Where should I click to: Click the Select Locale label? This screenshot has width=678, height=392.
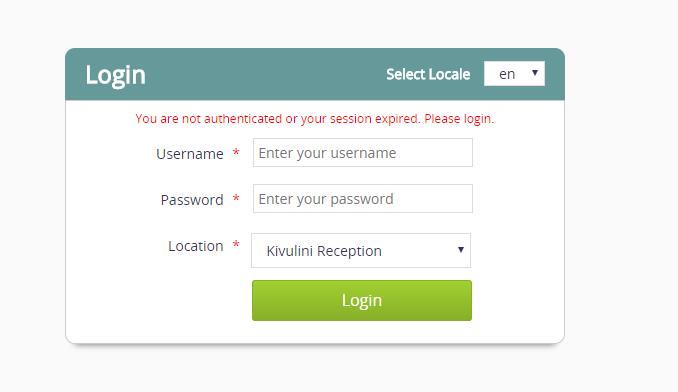[428, 74]
